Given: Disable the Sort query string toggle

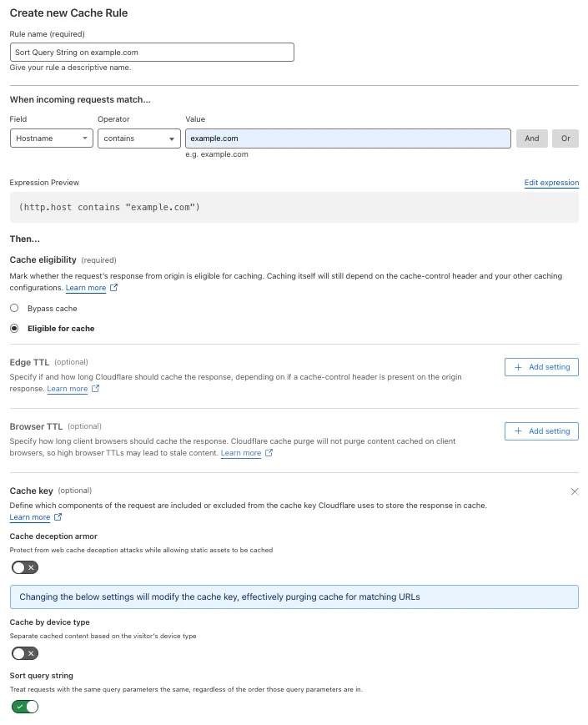Looking at the screenshot, I should (24, 706).
